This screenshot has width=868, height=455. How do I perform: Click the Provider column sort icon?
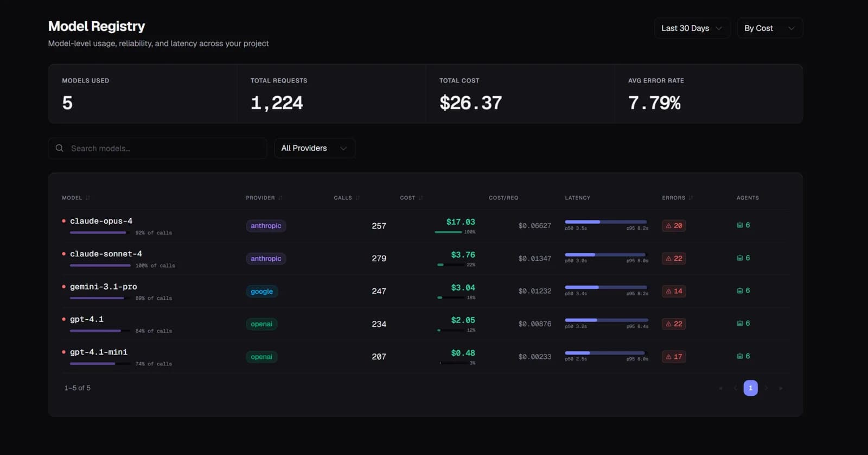(280, 198)
